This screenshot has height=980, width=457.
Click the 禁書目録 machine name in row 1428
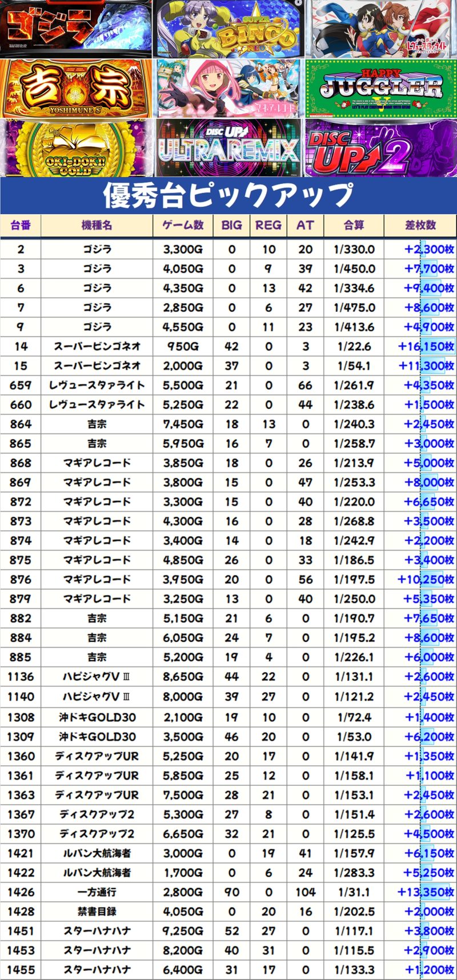tap(97, 911)
